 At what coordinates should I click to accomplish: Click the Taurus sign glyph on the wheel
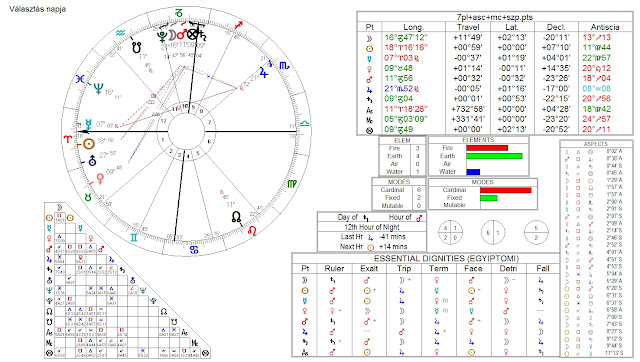pos(88,198)
